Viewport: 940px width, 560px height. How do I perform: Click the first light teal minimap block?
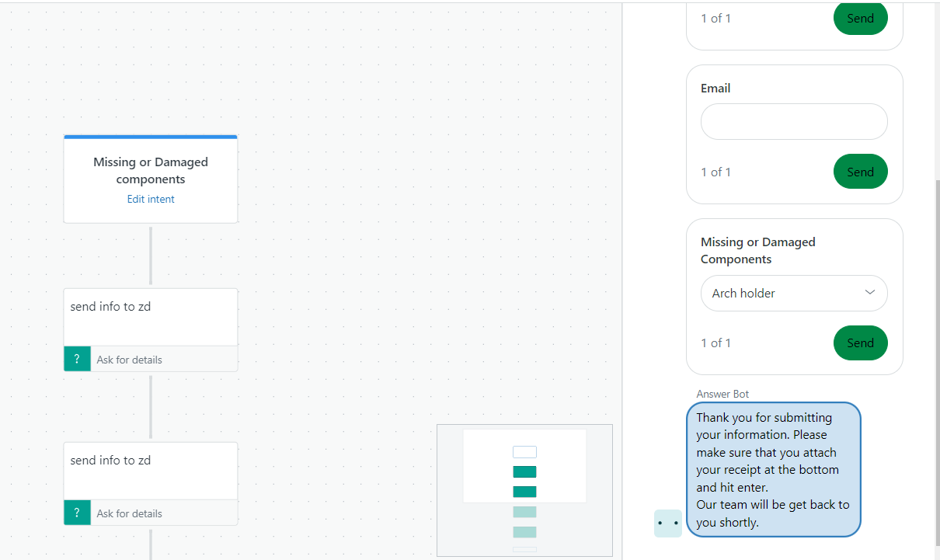(x=524, y=512)
